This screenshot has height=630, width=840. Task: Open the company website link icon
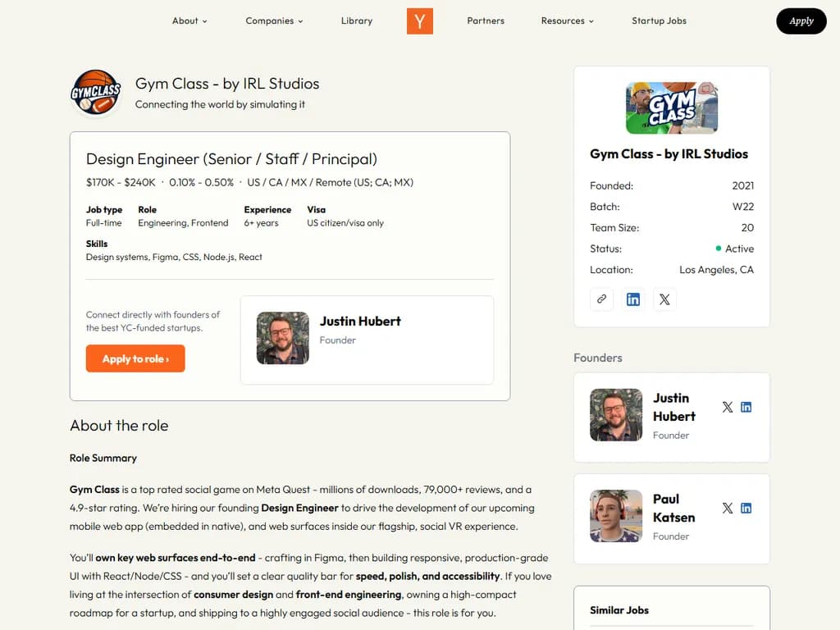coord(601,299)
